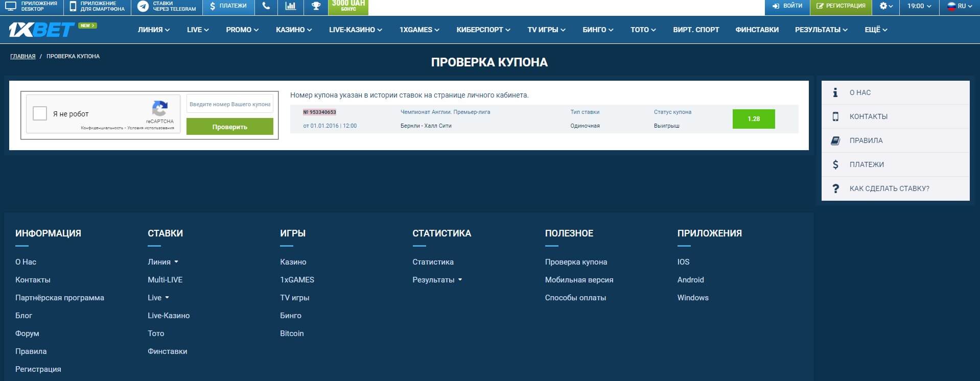The height and width of the screenshot is (381, 980).
Task: Open Контакты sidebar item with phone icon
Action: 895,116
